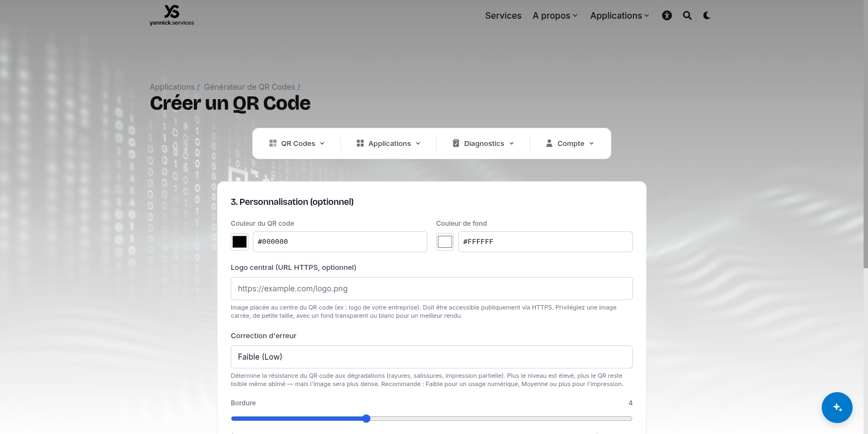
Task: Open the Diagnostics dropdown
Action: pos(483,143)
